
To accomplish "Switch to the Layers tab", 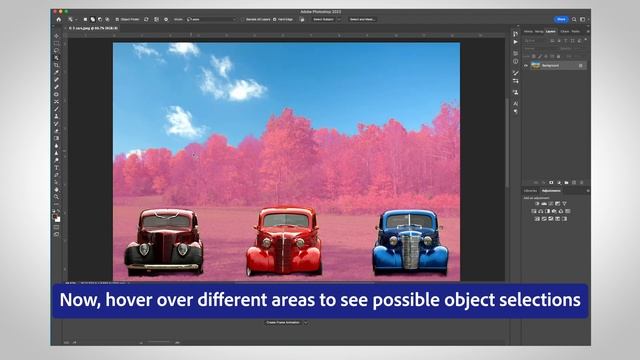I will [551, 31].
